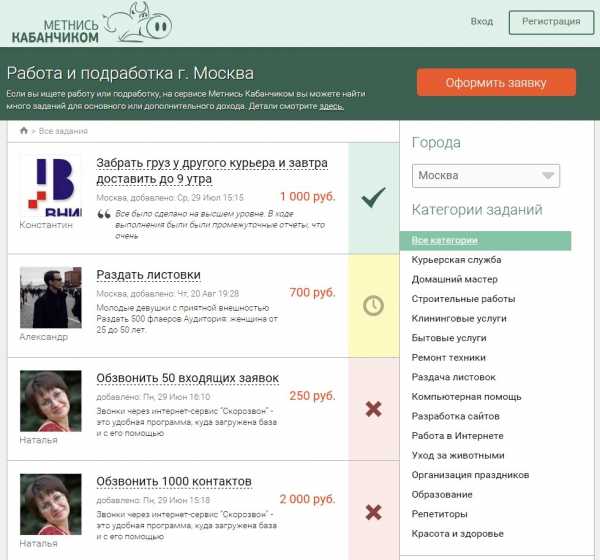600x560 pixels.
Task: Select the Курьерская служба category
Action: (x=456, y=260)
